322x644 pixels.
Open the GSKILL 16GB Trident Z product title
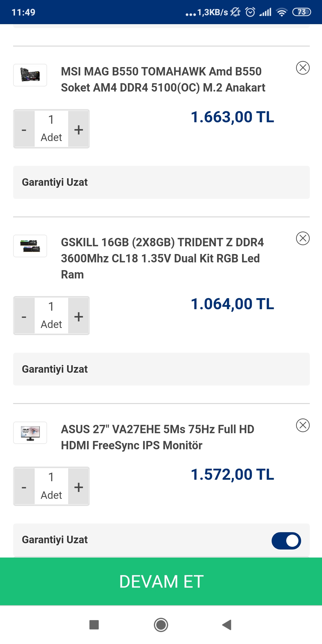click(x=162, y=258)
